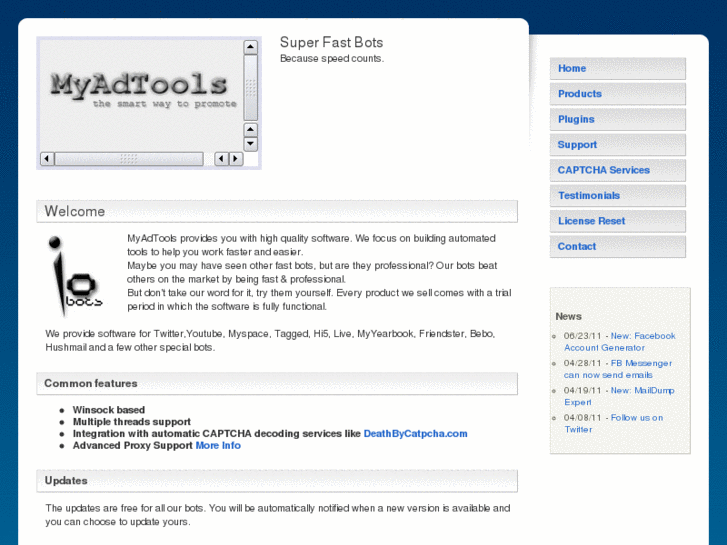The image size is (727, 545).
Task: Click the up arrow atop the logo frame's vertical scrollbar
Action: (x=250, y=47)
